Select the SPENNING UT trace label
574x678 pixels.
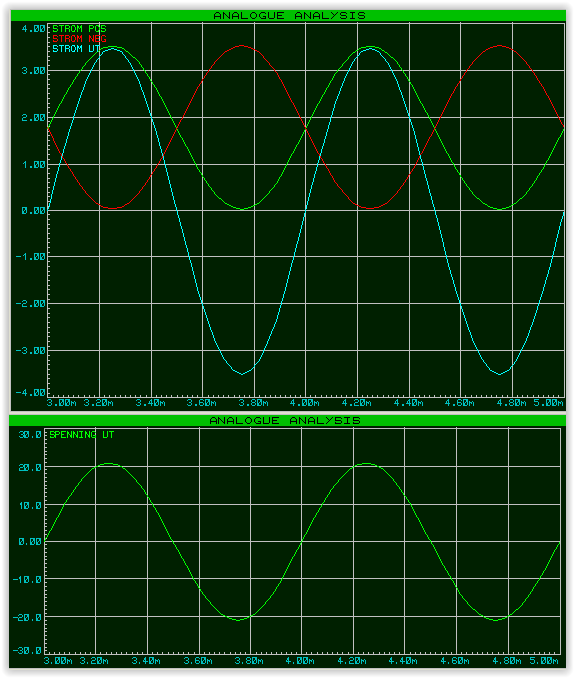click(81, 435)
